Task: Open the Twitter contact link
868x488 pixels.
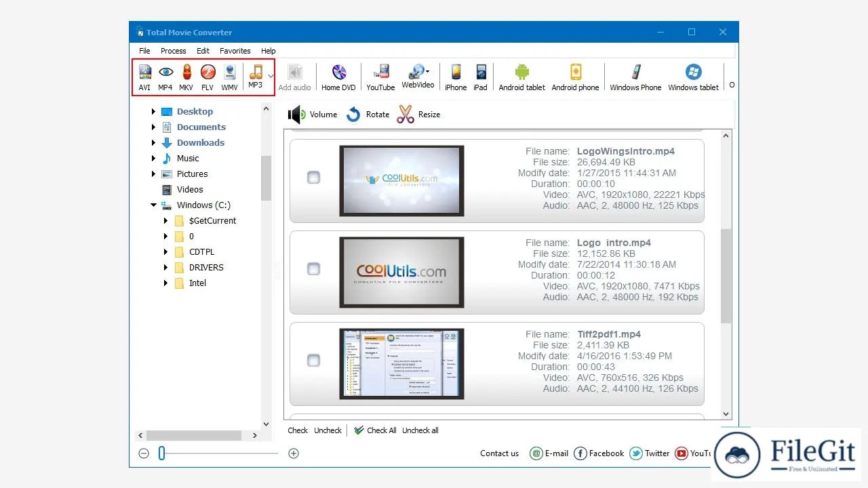Action: (x=650, y=453)
